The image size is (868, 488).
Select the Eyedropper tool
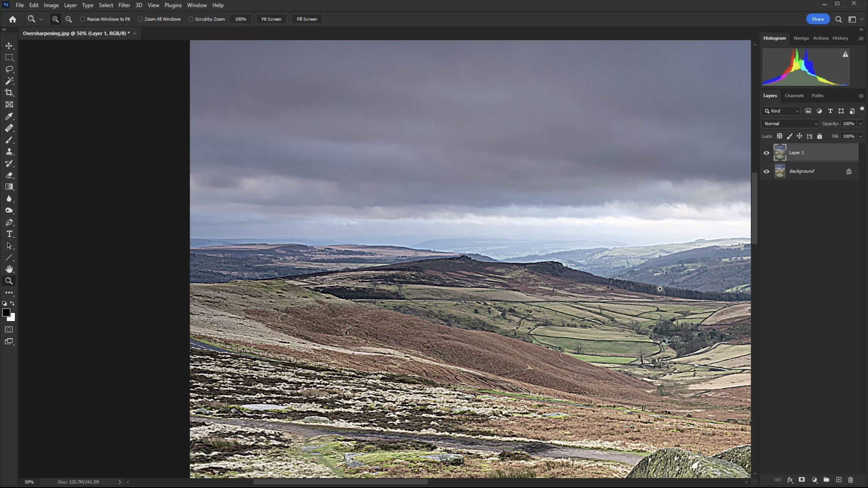click(9, 116)
